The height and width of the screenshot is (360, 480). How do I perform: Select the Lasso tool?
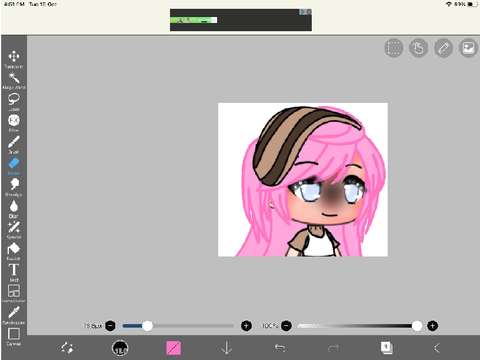pos(14,102)
